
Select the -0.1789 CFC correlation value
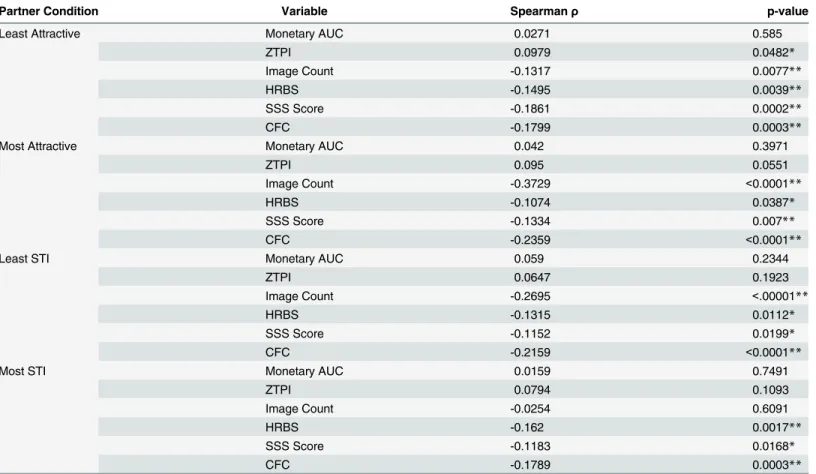coord(530,465)
